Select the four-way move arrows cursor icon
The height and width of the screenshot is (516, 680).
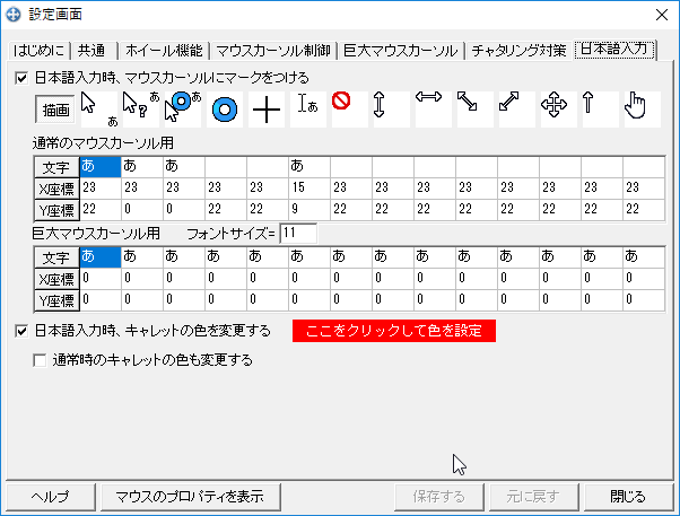pos(559,109)
